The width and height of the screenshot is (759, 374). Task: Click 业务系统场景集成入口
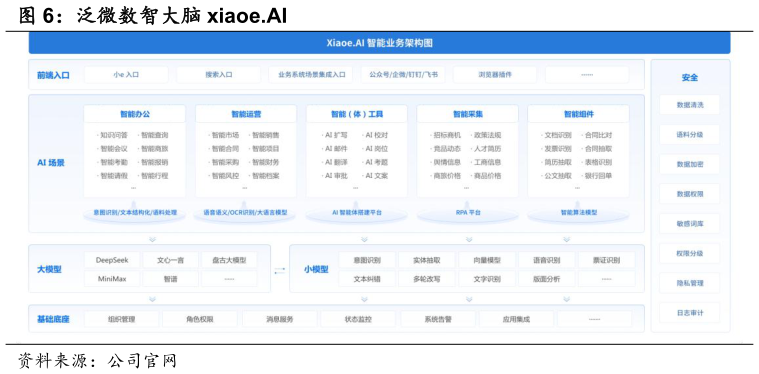(x=311, y=75)
